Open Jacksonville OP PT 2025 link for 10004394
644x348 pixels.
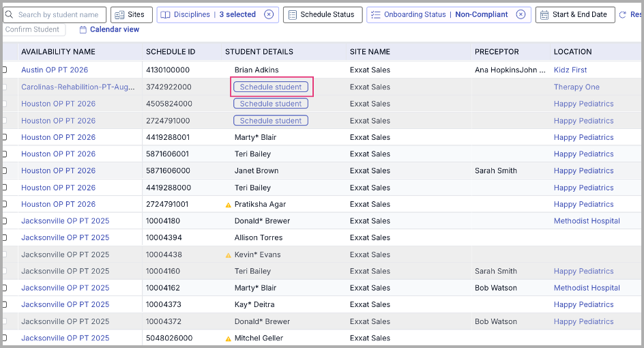coord(65,237)
